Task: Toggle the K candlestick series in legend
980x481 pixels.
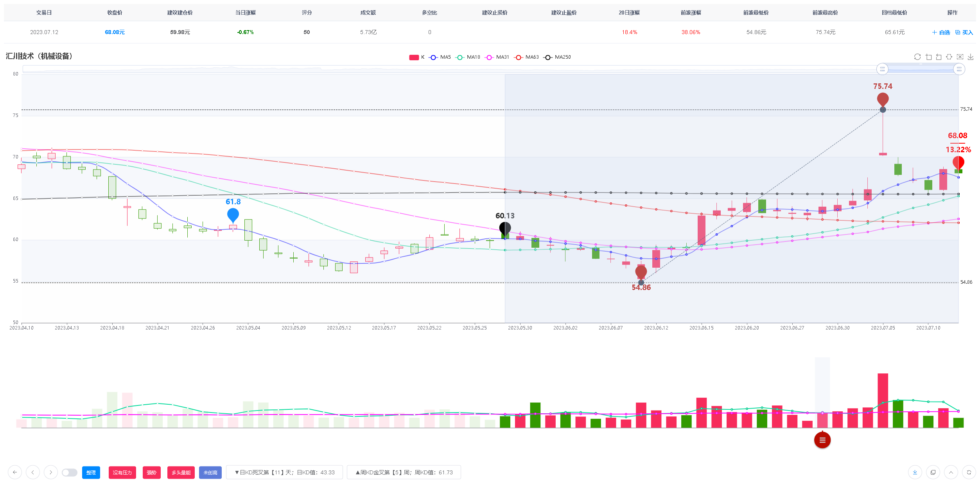Action: click(x=417, y=57)
